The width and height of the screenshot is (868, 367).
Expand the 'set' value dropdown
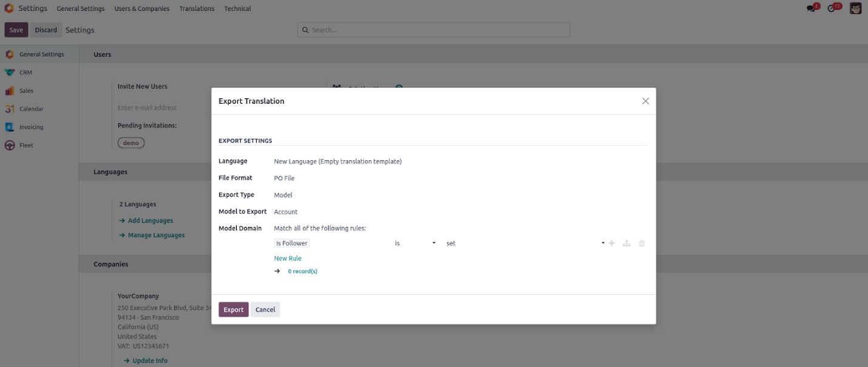tap(525, 243)
